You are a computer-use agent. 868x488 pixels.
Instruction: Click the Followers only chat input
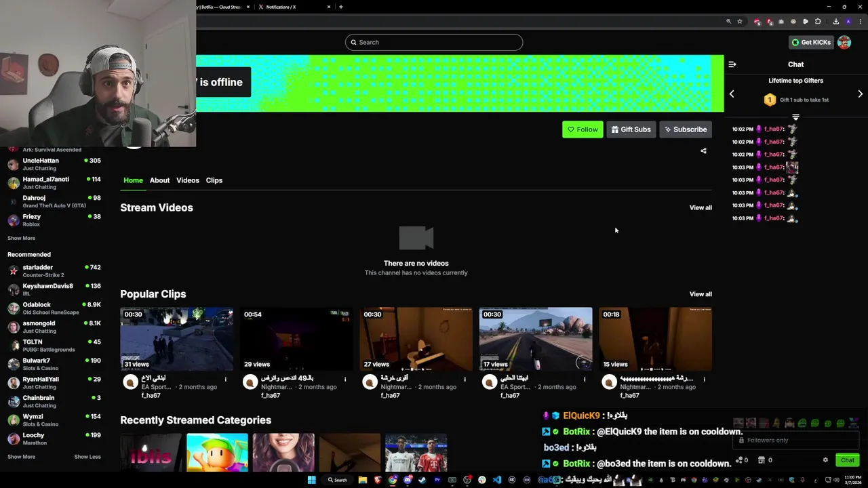click(796, 440)
